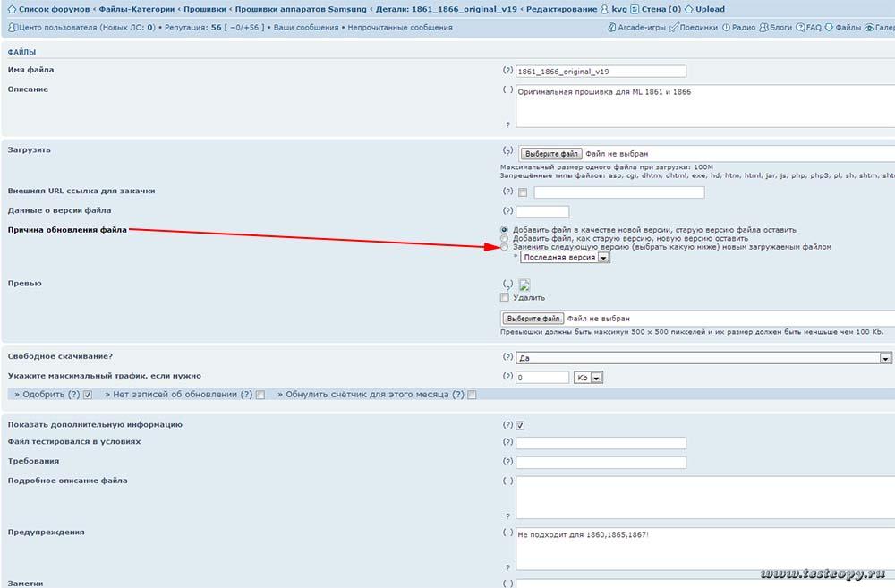The width and height of the screenshot is (895, 588).
Task: Open the Arcade-игры icon link
Action: point(612,28)
